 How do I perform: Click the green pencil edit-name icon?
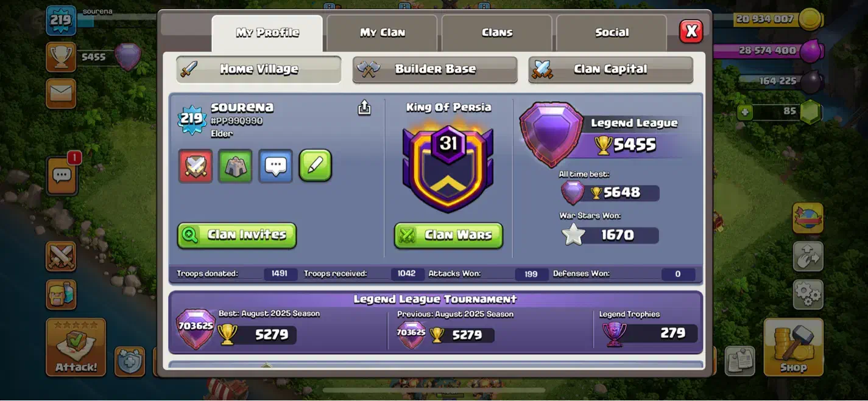pyautogui.click(x=316, y=166)
